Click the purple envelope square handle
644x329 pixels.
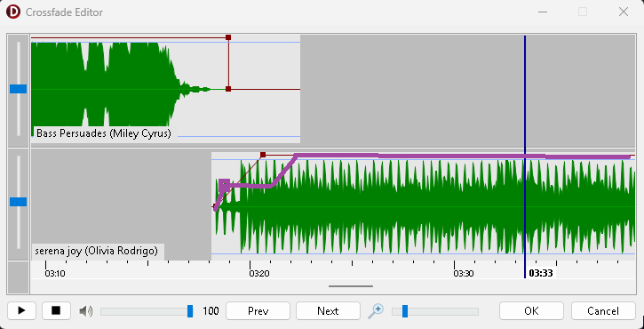point(224,185)
